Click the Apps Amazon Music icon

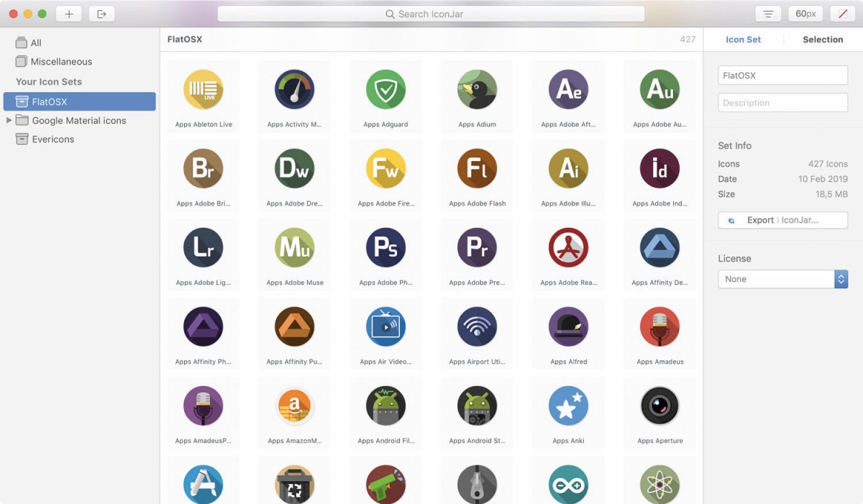pos(295,406)
